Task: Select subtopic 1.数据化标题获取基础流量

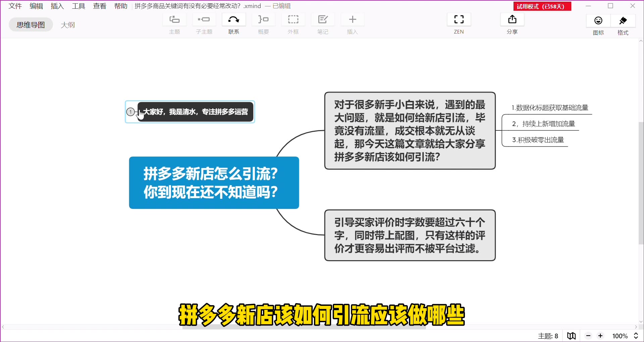Action: [550, 108]
